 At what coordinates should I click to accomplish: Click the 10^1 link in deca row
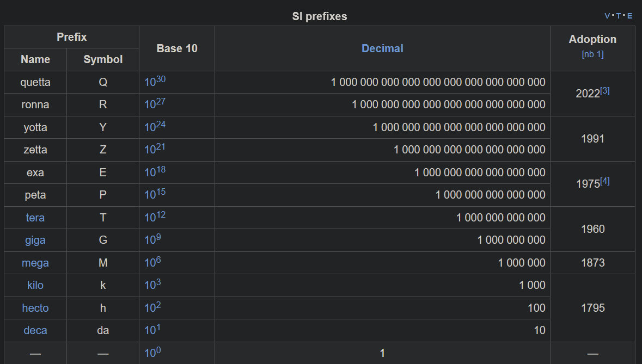[152, 330]
